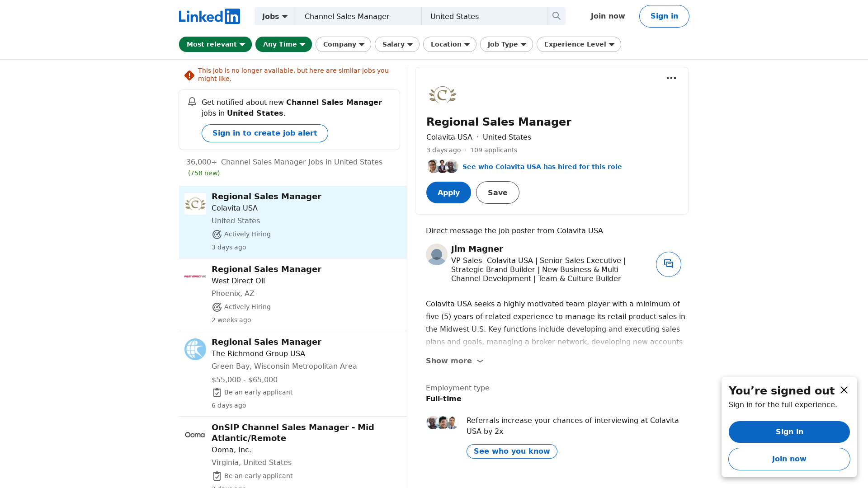Save the Regional Sales Manager job
This screenshot has height=488, width=868.
click(x=498, y=192)
